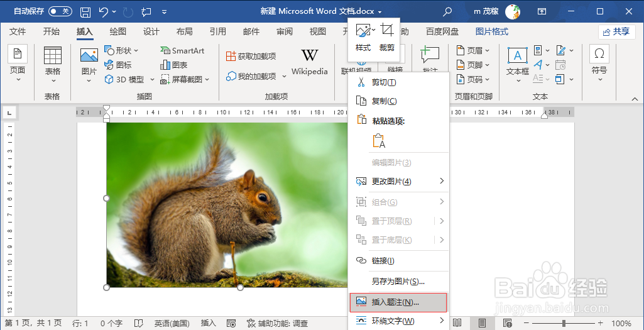Viewport: 644px width, 330px height.
Task: Open the 百度网盘 tab
Action: [442, 31]
